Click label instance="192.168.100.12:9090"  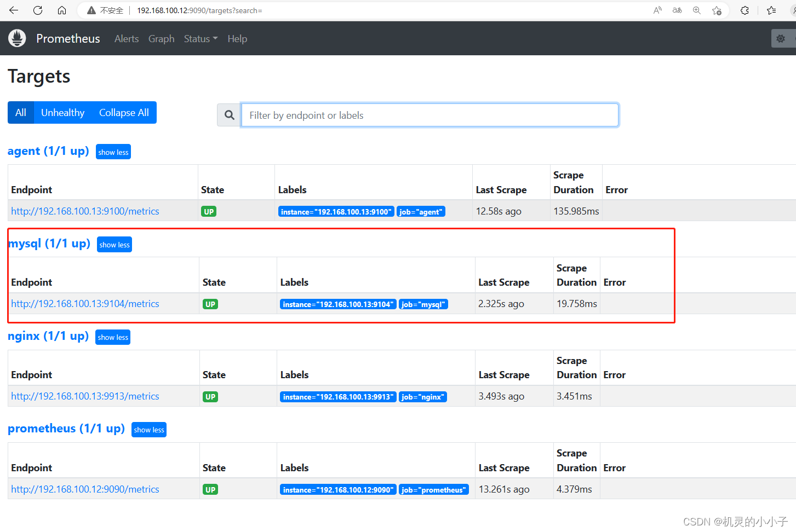[338, 490]
